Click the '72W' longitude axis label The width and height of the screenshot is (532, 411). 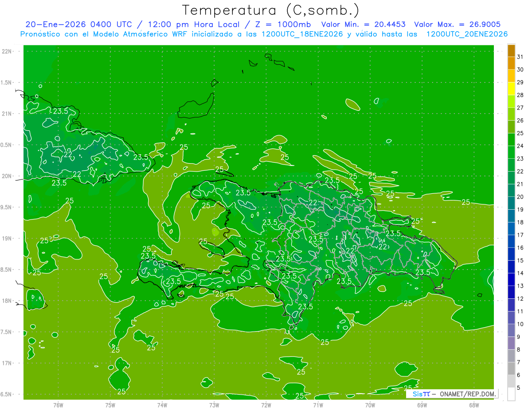266,405
